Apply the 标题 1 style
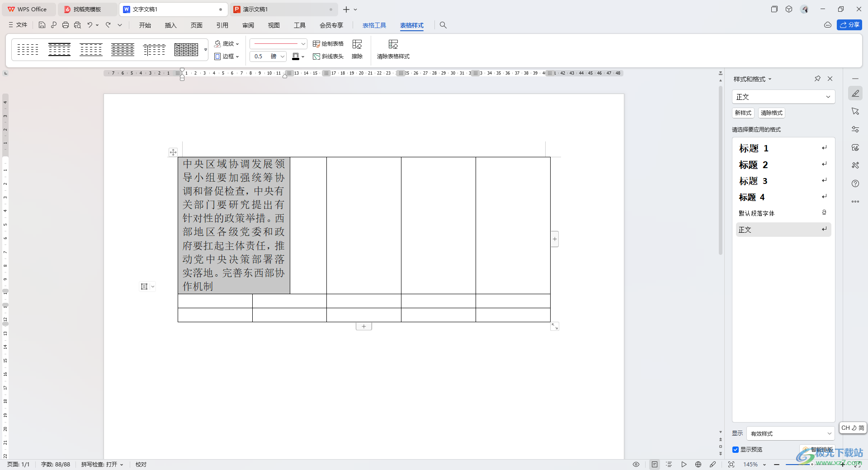 pyautogui.click(x=783, y=148)
